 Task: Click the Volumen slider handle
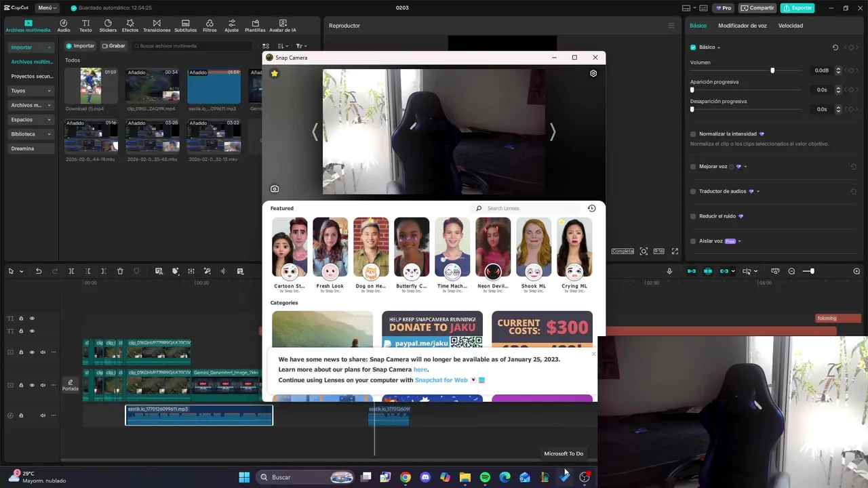(x=772, y=70)
